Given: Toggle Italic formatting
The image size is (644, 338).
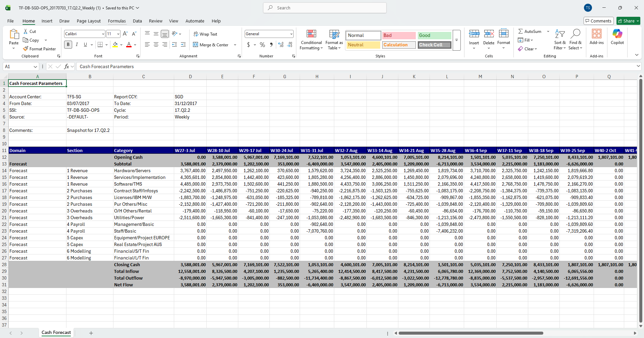Looking at the screenshot, I should coord(77,45).
